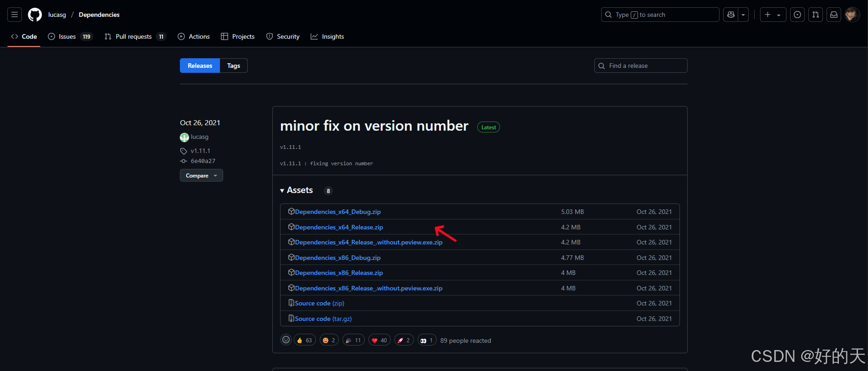Image resolution: width=868 pixels, height=371 pixels.
Task: Download Dependencies_x86_Release.zip
Action: point(339,273)
